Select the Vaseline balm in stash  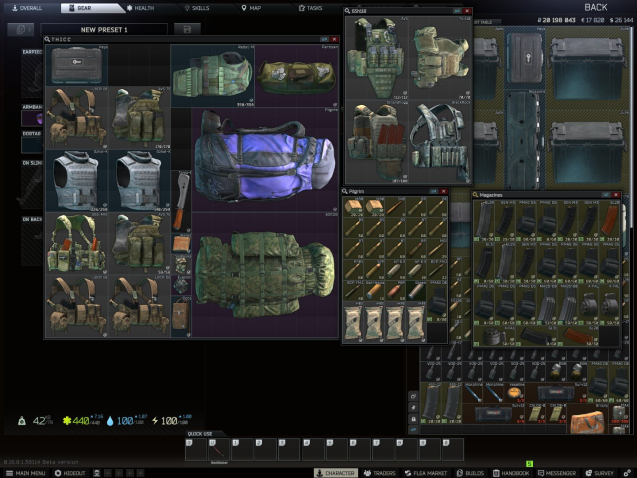[x=514, y=393]
